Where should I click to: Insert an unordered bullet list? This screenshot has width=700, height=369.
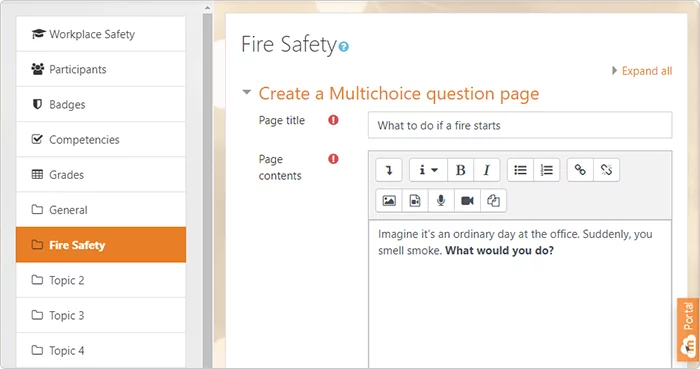point(520,170)
